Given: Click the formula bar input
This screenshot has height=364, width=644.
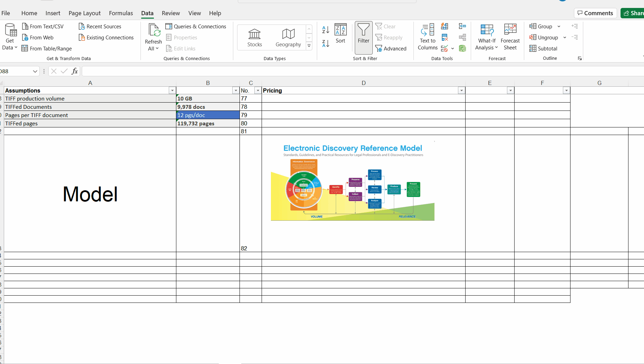Looking at the screenshot, I should point(362,71).
